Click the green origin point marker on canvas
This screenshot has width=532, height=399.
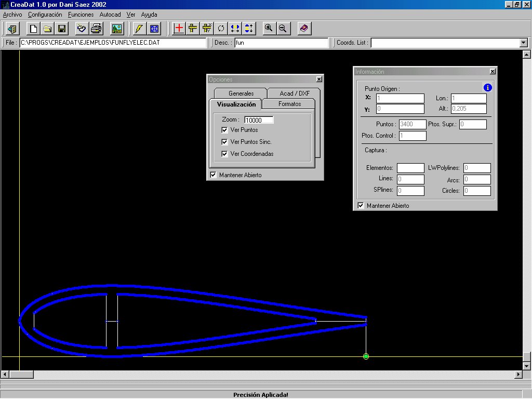click(366, 356)
